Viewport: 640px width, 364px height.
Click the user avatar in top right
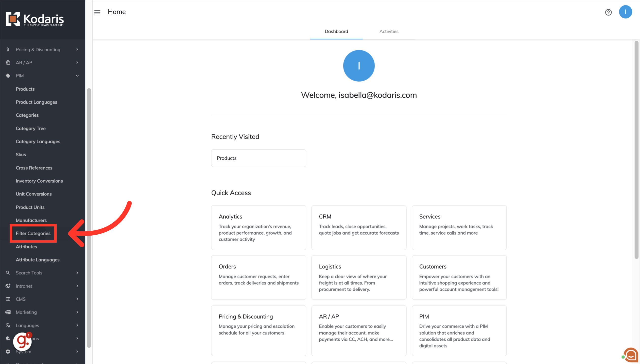tap(625, 12)
